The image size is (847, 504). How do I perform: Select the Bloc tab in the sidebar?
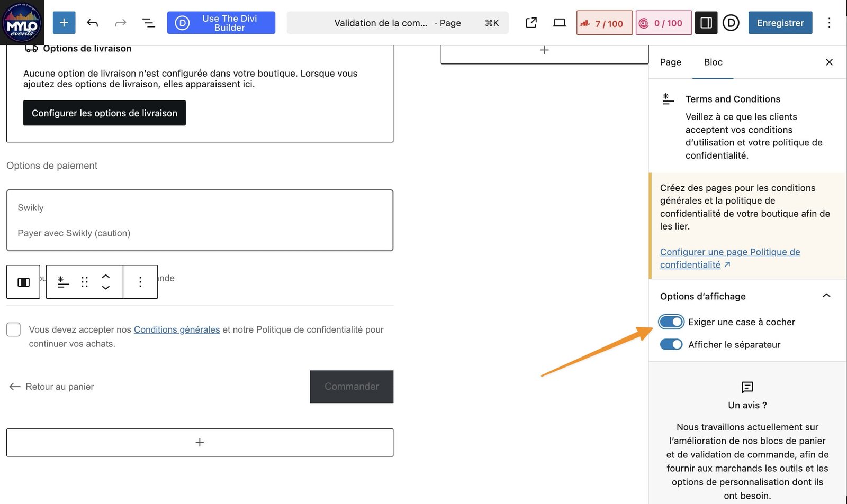pos(713,62)
